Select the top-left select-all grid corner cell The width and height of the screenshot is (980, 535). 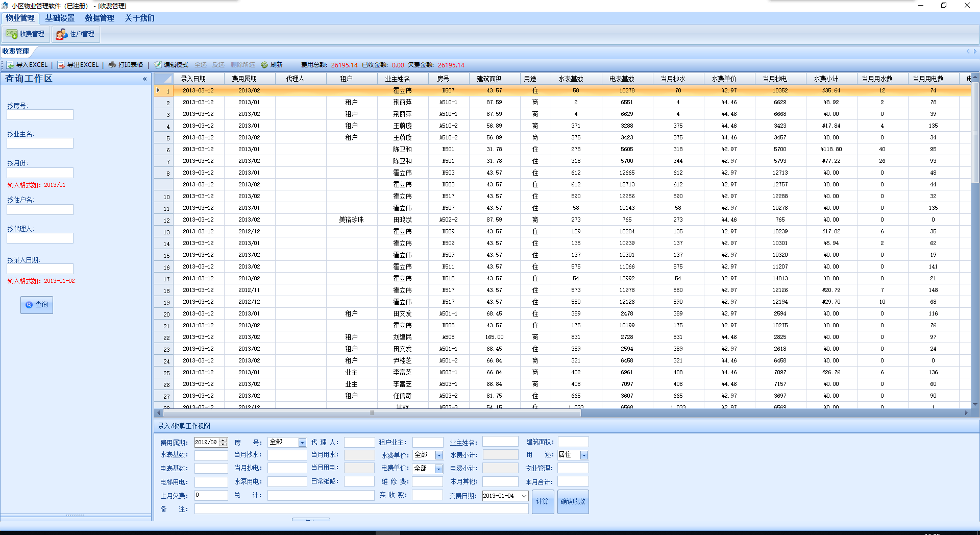[164, 79]
